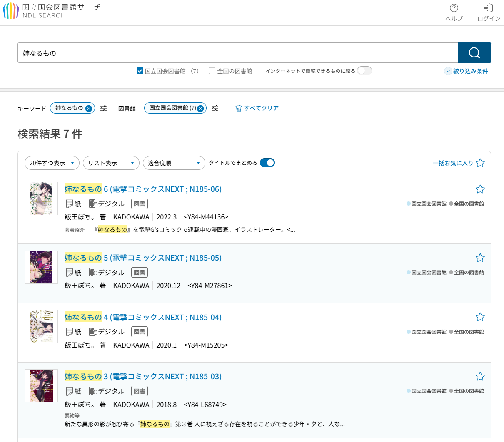The height and width of the screenshot is (442, 504).
Task: Favorite 姉なるもの 3 with its star
Action: tap(480, 377)
